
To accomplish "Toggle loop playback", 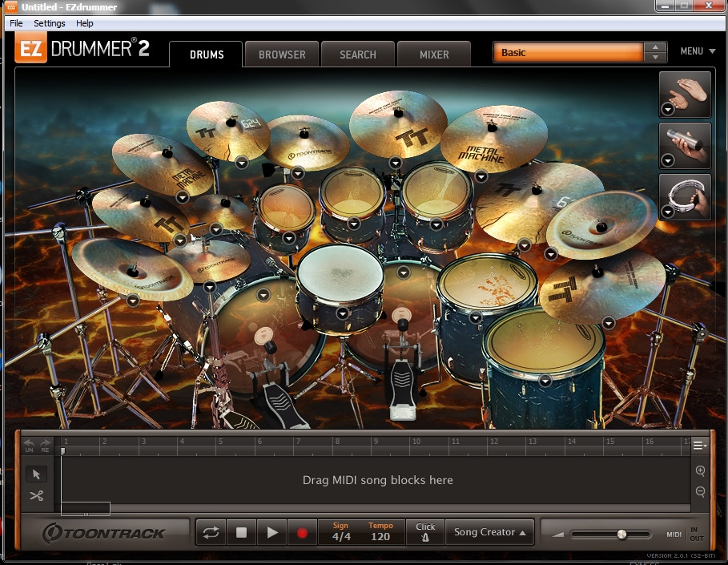I will pos(211,532).
